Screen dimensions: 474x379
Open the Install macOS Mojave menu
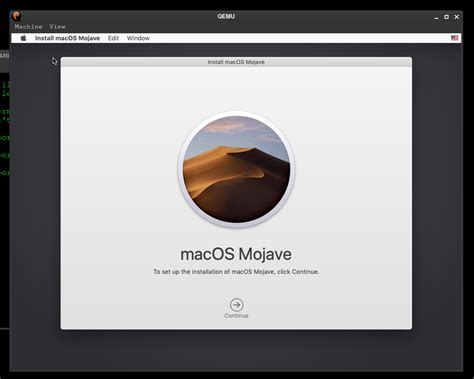pyautogui.click(x=67, y=38)
